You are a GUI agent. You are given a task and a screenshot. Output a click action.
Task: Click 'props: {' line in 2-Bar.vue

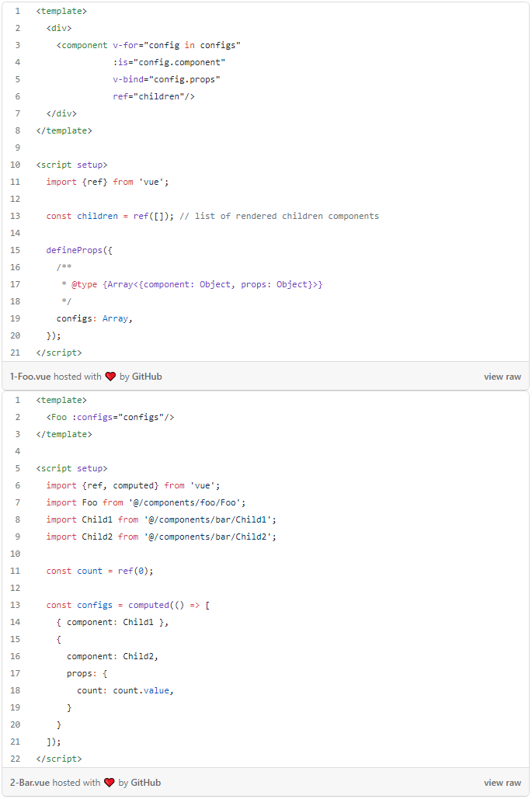[87, 674]
